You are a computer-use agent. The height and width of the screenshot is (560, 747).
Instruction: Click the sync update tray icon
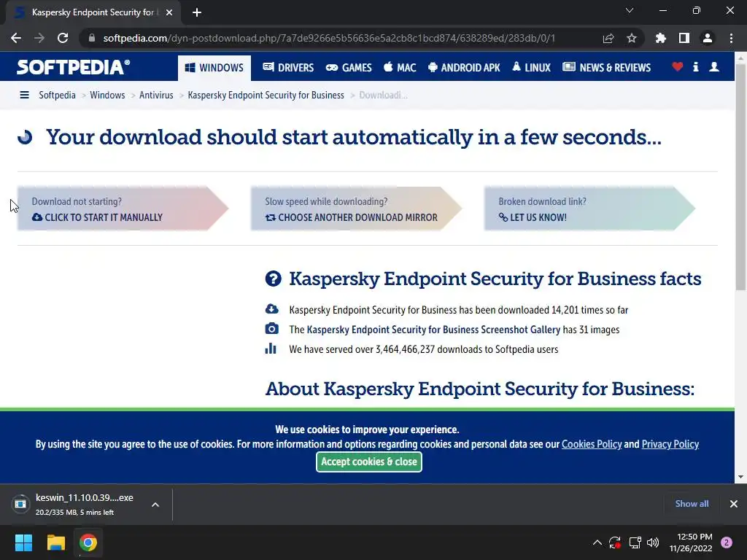(614, 542)
